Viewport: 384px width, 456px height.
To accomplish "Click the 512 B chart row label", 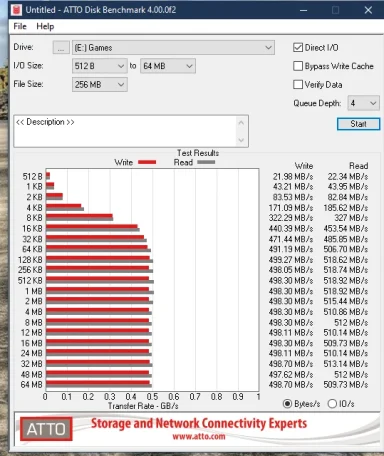I will [32, 177].
